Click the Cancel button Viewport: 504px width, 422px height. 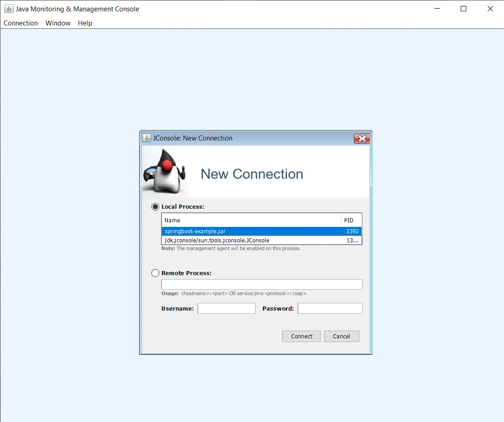342,336
